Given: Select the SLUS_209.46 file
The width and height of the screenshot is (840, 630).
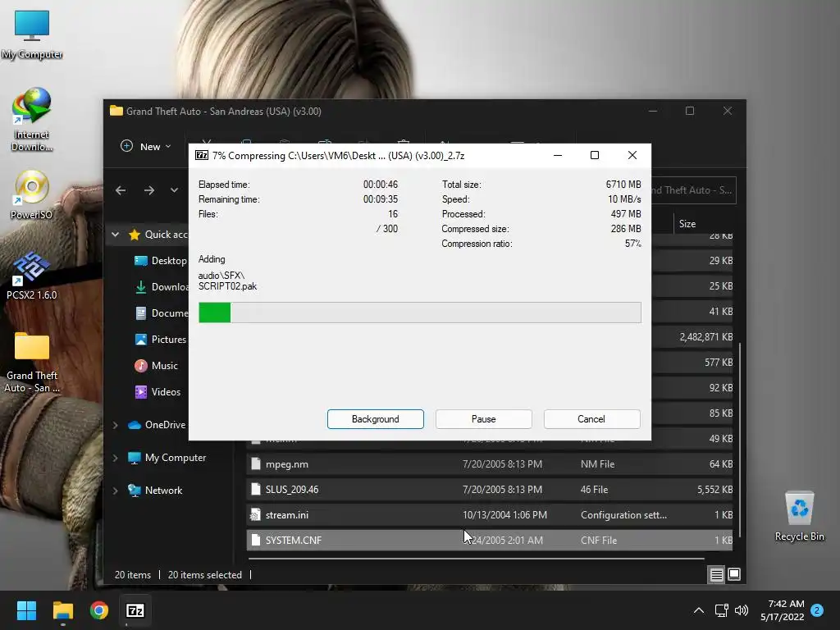Looking at the screenshot, I should point(489,489).
